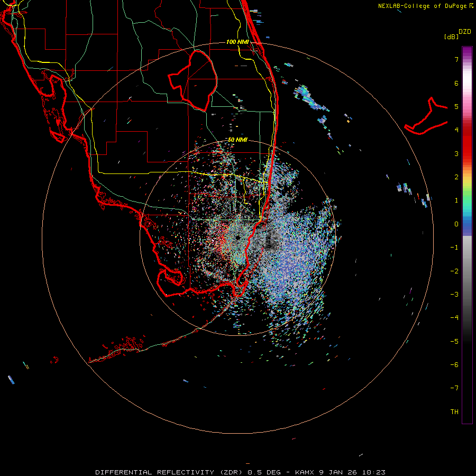The width and height of the screenshot is (476, 476).
Task: Click scale value -6 on legend
Action: click(x=454, y=364)
